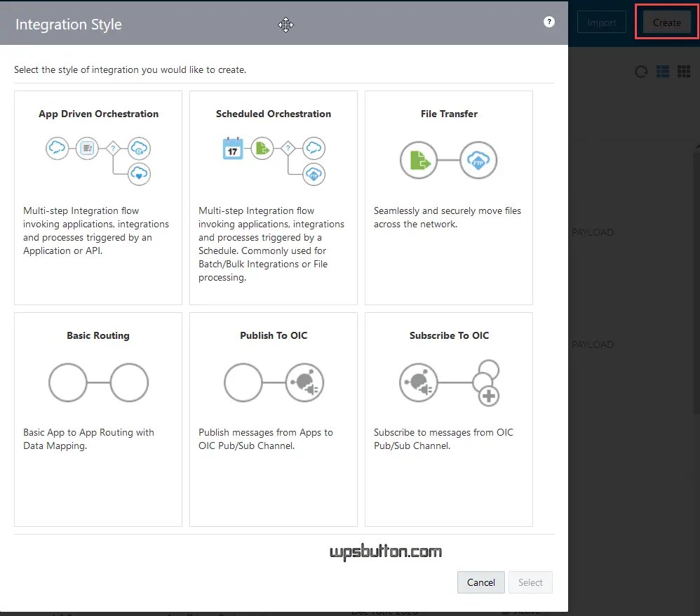Open help via the question mark icon
This screenshot has height=616, width=700.
549,22
